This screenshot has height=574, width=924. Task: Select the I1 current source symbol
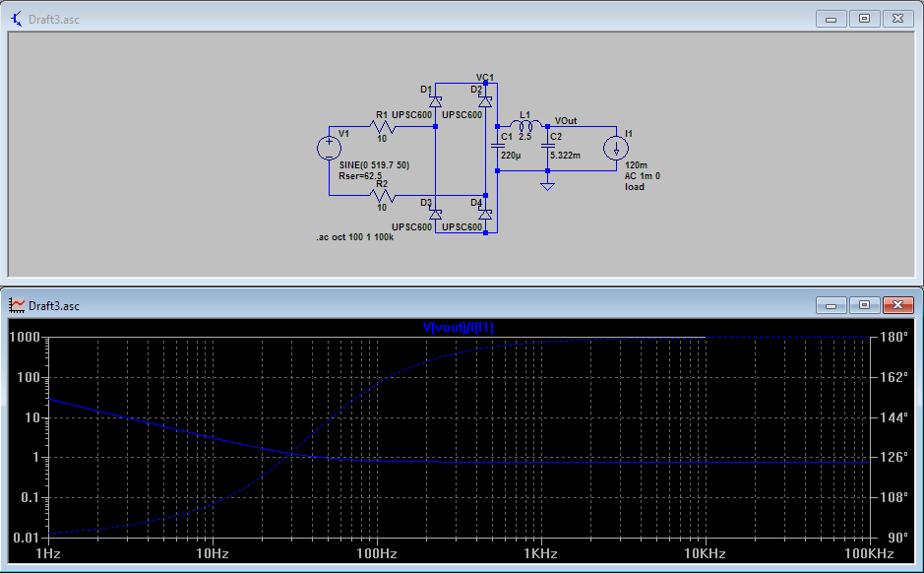pyautogui.click(x=617, y=149)
